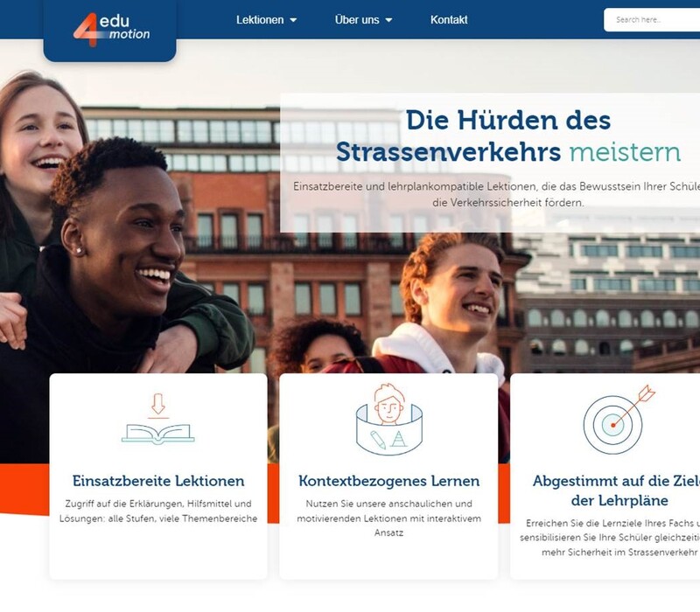Open the Einsatzbereite Lektionen heading

(x=158, y=481)
